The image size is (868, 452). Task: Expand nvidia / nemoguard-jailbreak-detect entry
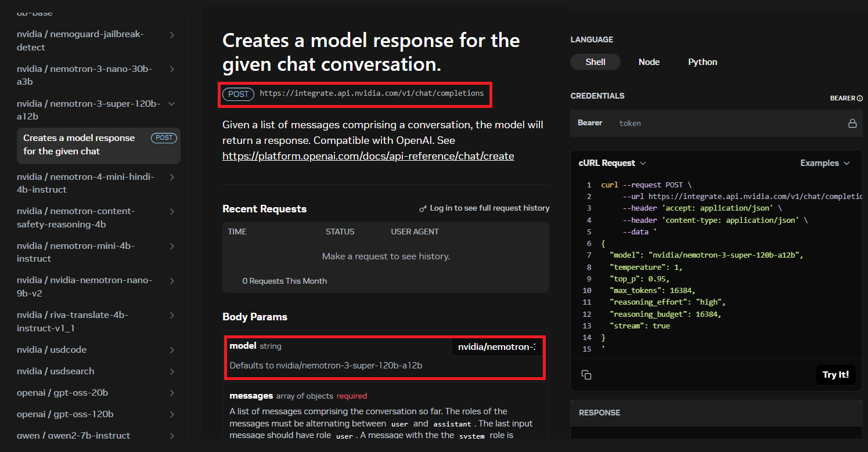coord(172,35)
